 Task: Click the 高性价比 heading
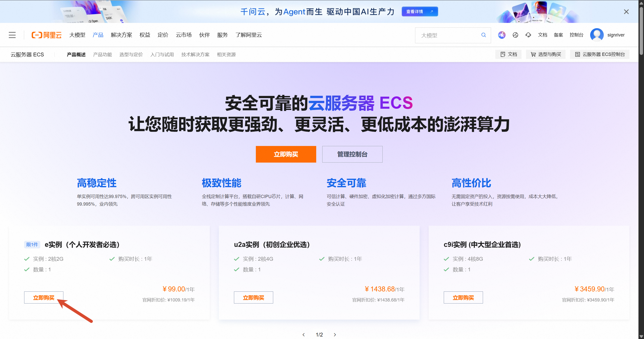[x=471, y=183]
